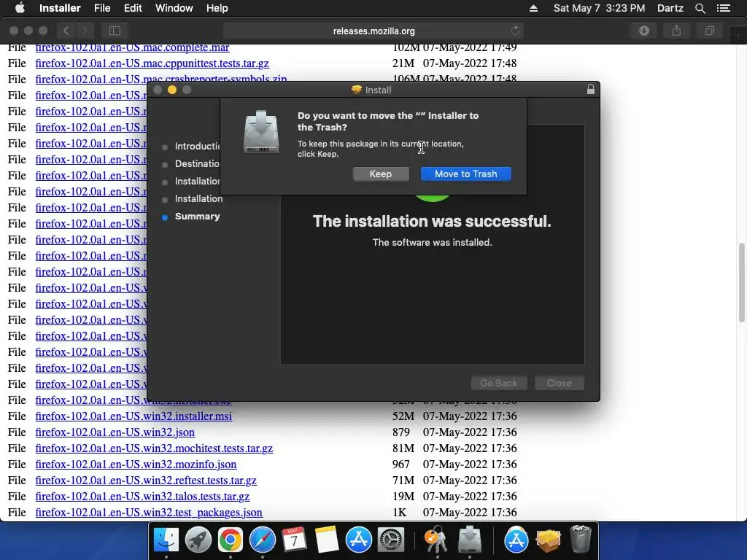Image resolution: width=747 pixels, height=560 pixels.
Task: Open Spotlight search in menu bar
Action: pyautogui.click(x=700, y=8)
